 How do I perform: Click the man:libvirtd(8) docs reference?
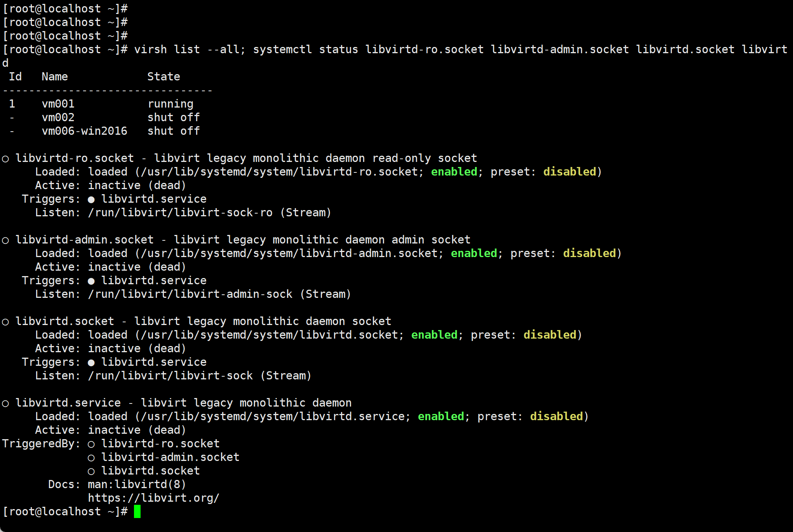point(137,484)
